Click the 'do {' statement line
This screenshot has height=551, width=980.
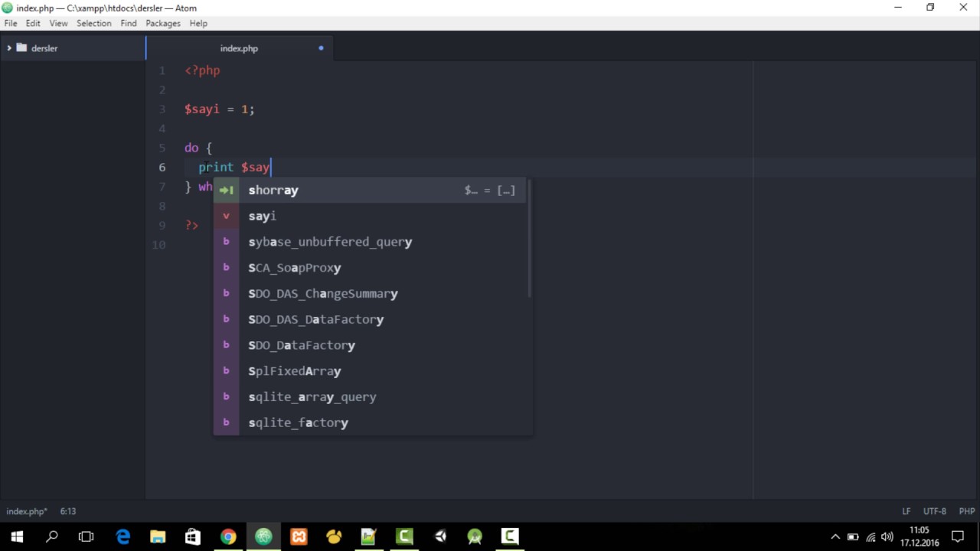[x=198, y=148]
